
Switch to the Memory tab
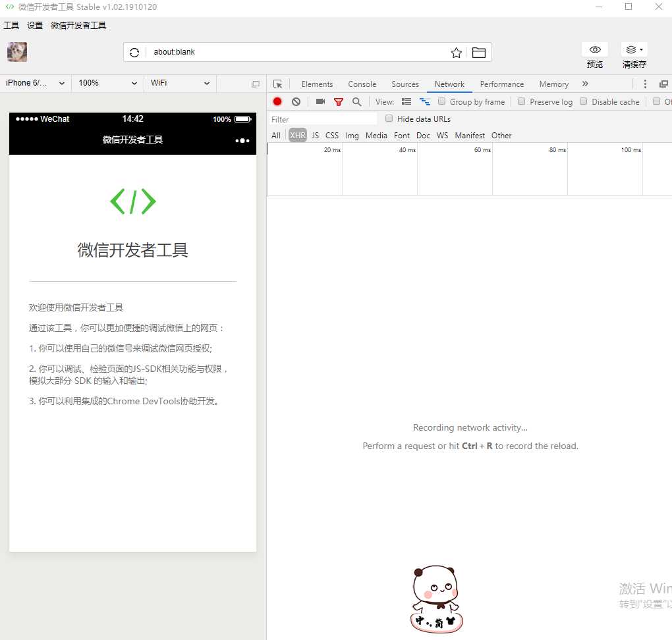[553, 84]
